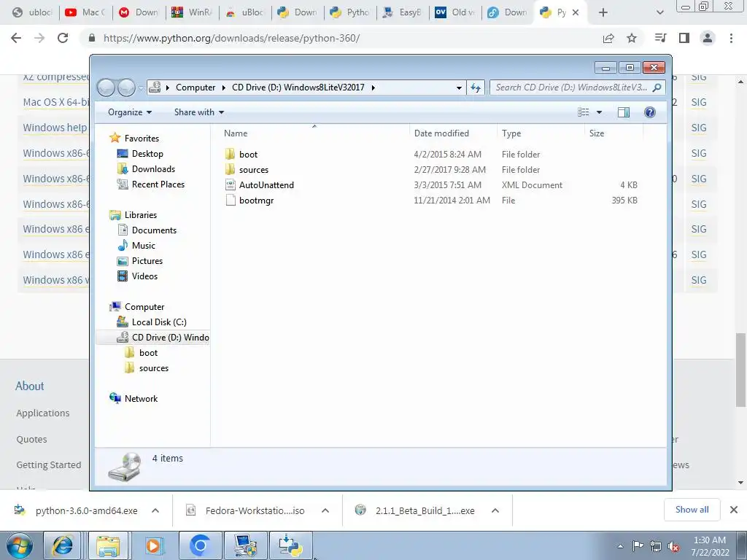Sort files by Name column header
The height and width of the screenshot is (560, 747).
(314, 133)
